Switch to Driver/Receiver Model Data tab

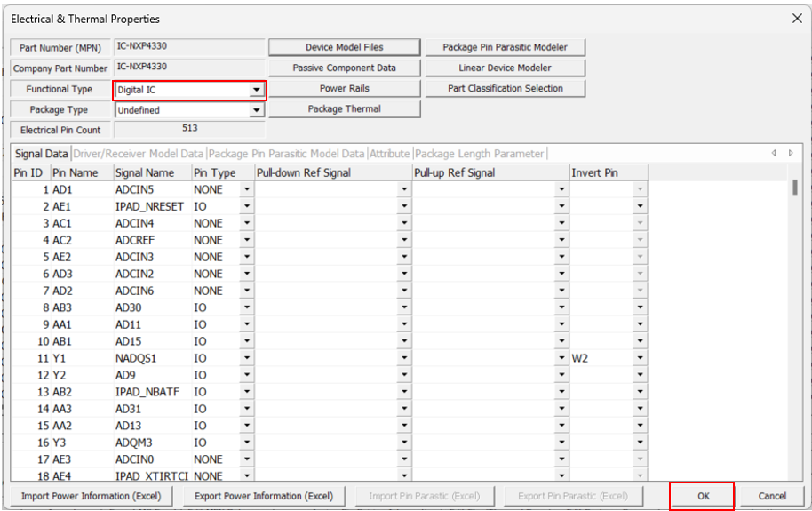click(138, 154)
